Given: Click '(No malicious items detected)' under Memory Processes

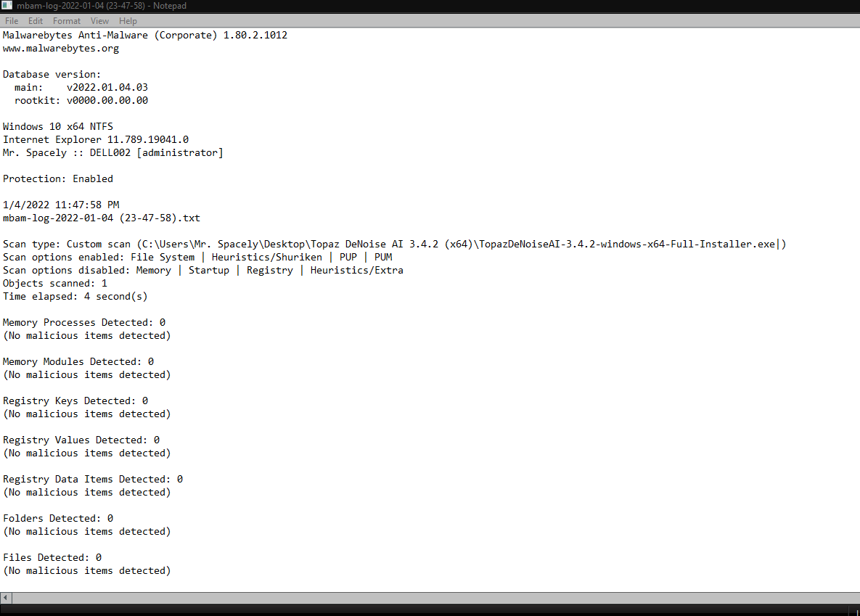Looking at the screenshot, I should (x=87, y=336).
